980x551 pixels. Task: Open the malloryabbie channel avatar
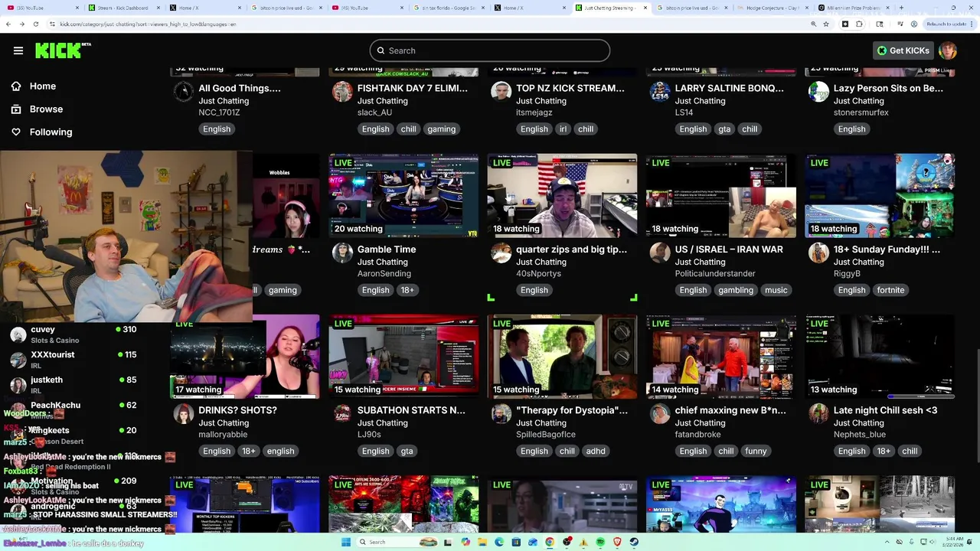[x=184, y=414]
